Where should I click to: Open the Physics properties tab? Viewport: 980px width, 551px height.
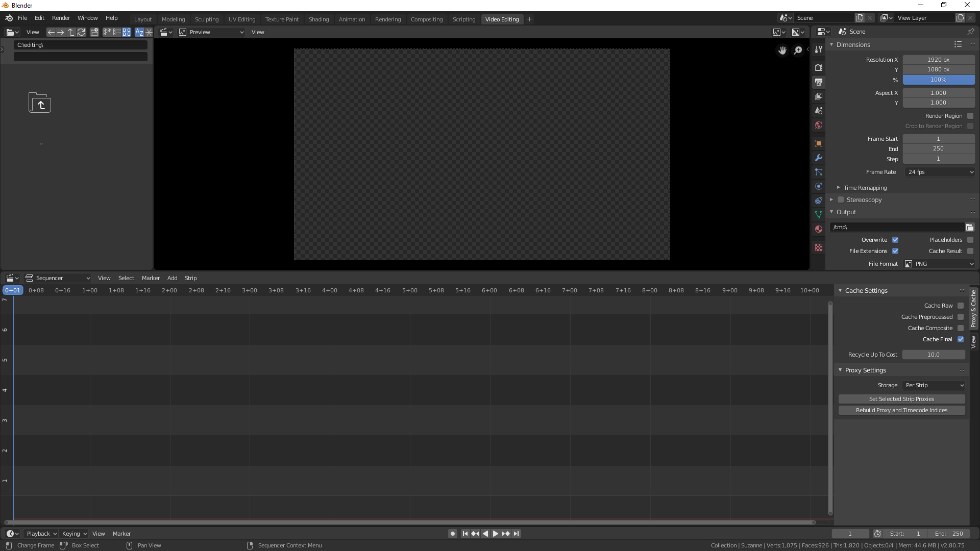[x=819, y=186]
